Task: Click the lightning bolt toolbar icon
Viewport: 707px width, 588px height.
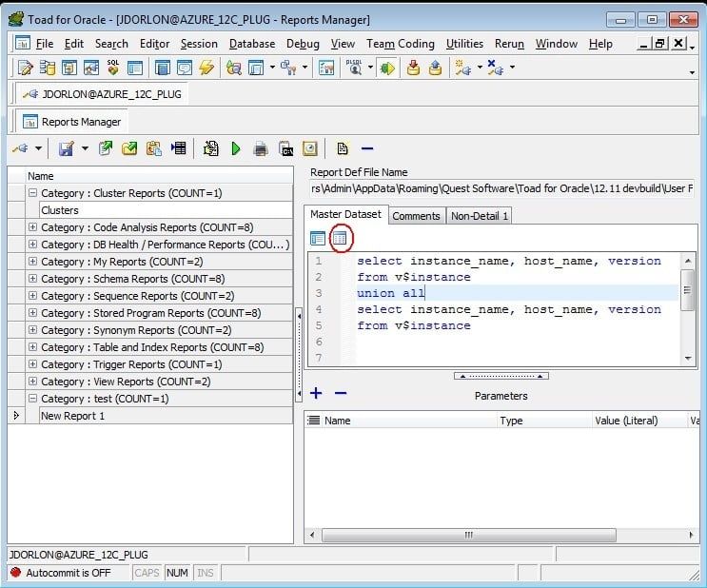Action: (206, 69)
